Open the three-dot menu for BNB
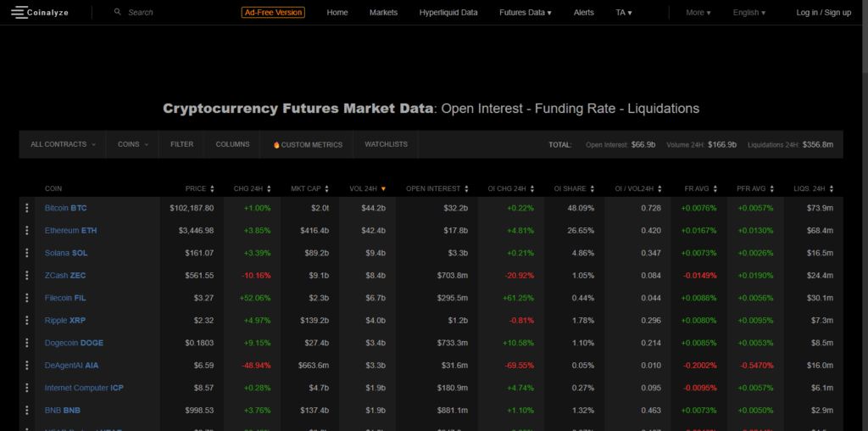The width and height of the screenshot is (868, 431). click(26, 411)
